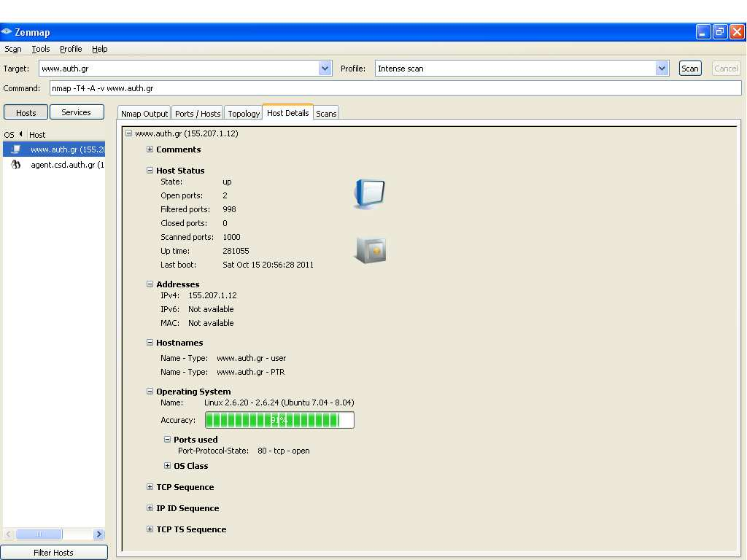Expand the TCP Sequence section
This screenshot has height=560, width=747.
click(x=150, y=486)
